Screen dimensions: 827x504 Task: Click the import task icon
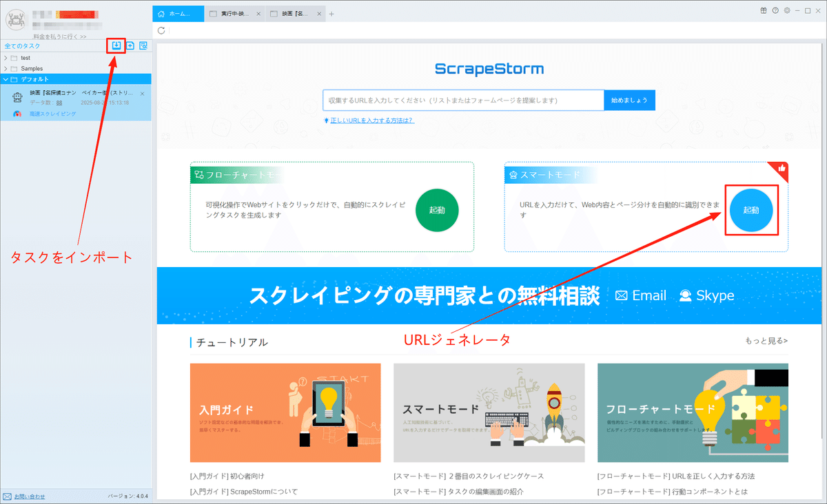pos(116,45)
